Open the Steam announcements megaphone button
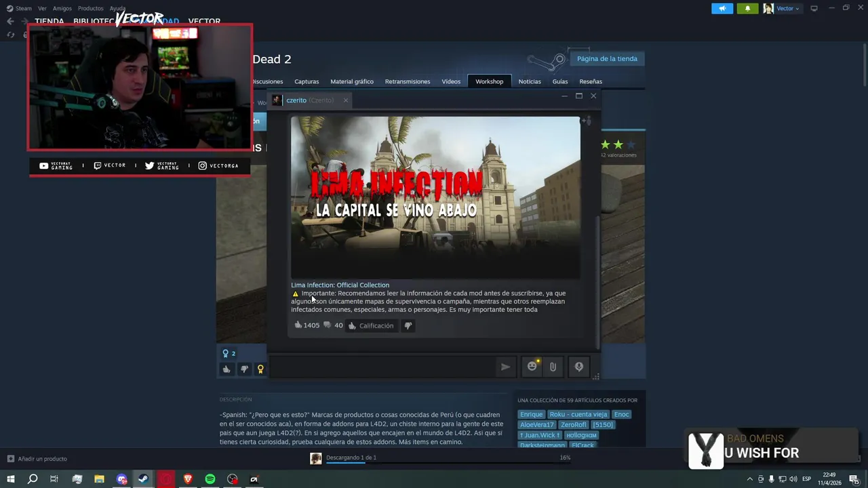Image resolution: width=868 pixels, height=488 pixels. point(722,8)
